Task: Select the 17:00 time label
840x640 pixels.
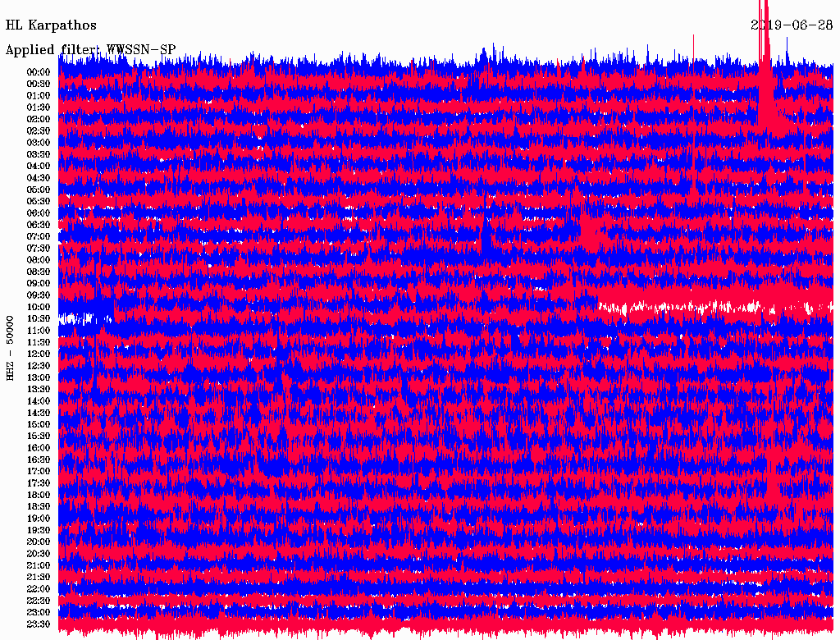Action: 39,471
